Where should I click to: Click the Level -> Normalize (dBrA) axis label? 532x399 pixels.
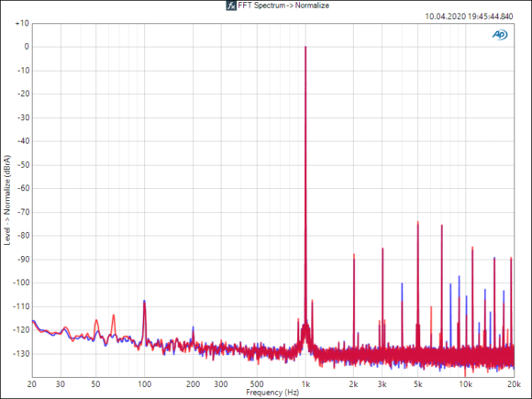pyautogui.click(x=7, y=200)
